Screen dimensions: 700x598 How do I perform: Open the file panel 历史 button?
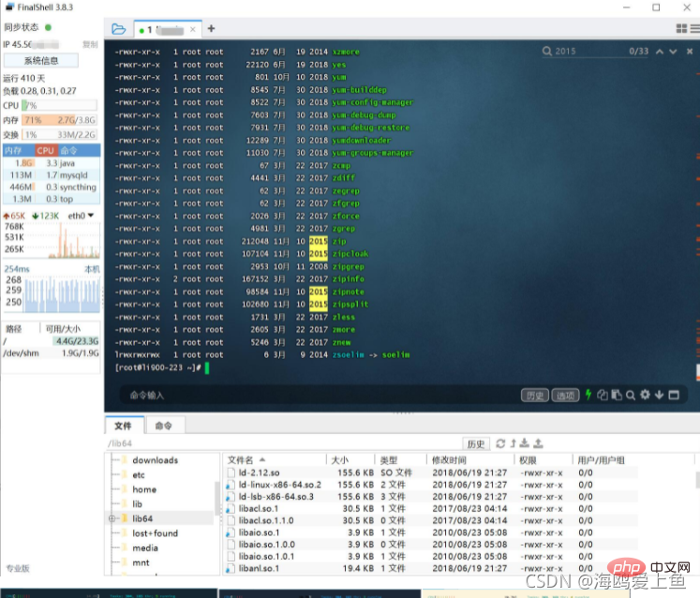point(476,444)
